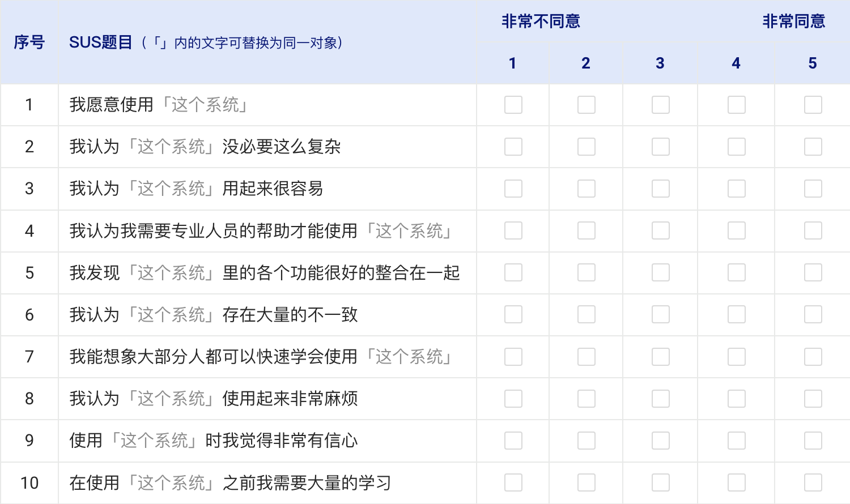The image size is (850, 504).
Task: Select score 4 for question 3
Action: click(737, 189)
